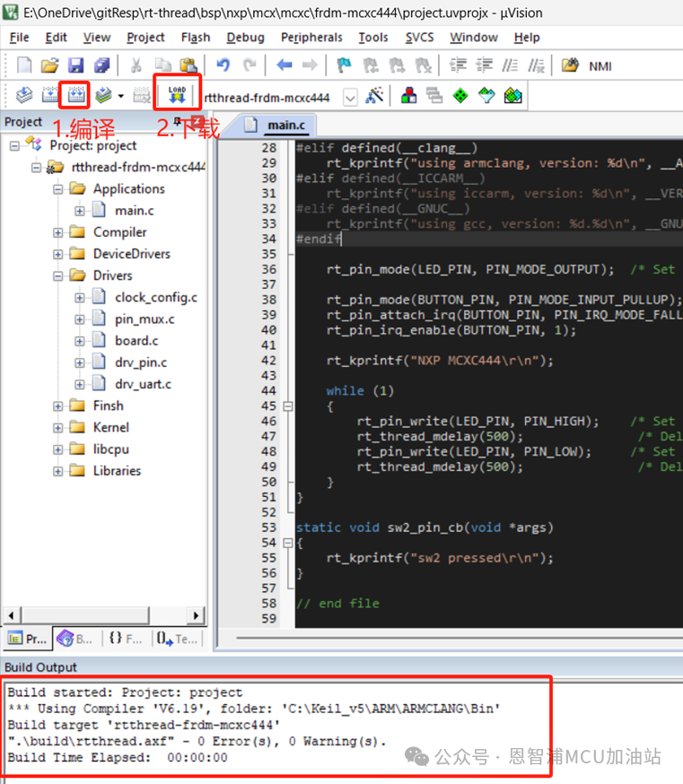Open the Peripherals menu
Viewport: 683px width, 784px height.
click(311, 37)
